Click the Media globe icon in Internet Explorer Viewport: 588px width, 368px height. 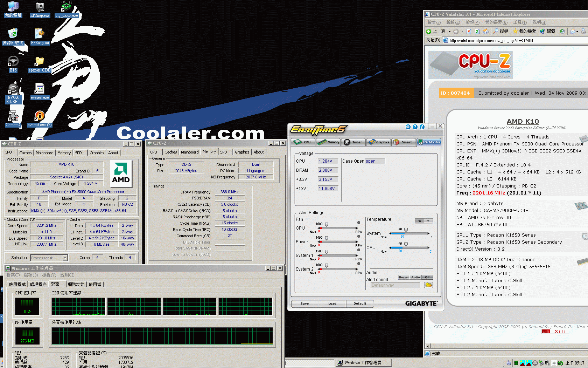click(x=542, y=31)
